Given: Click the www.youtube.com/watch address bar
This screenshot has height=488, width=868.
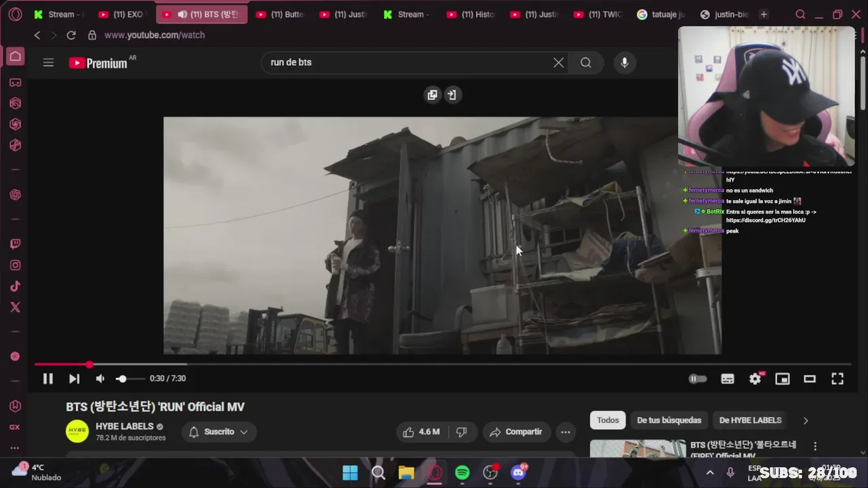Looking at the screenshot, I should 155,35.
